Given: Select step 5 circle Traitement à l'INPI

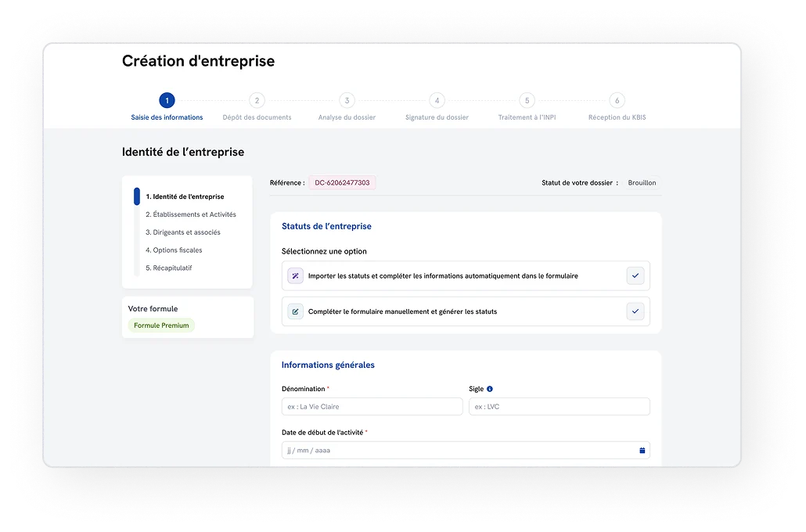Looking at the screenshot, I should (x=527, y=100).
